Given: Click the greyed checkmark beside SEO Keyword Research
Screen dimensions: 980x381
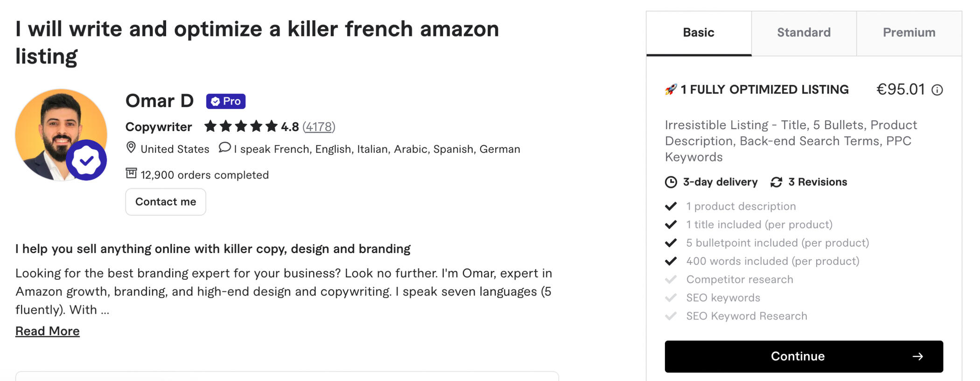Looking at the screenshot, I should click(x=671, y=316).
